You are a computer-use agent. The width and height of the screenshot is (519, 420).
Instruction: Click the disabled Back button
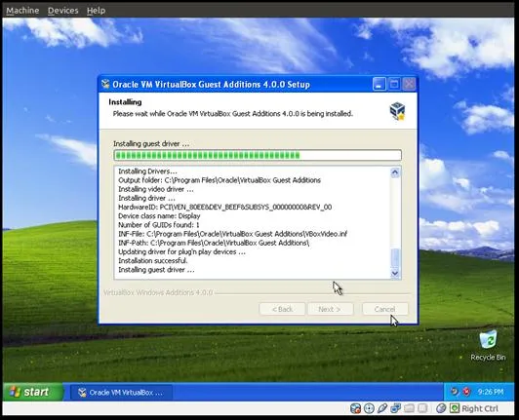282,309
